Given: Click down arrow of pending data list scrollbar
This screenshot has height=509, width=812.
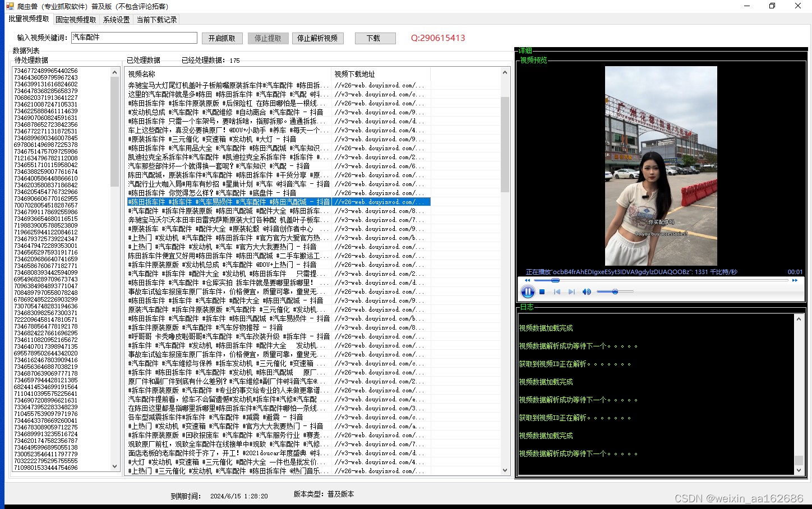Looking at the screenshot, I should pyautogui.click(x=115, y=466).
